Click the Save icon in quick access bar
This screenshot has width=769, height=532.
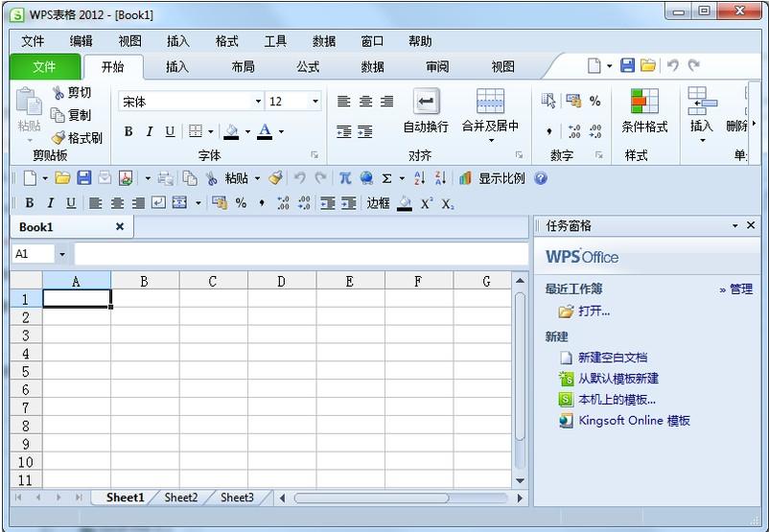[628, 65]
